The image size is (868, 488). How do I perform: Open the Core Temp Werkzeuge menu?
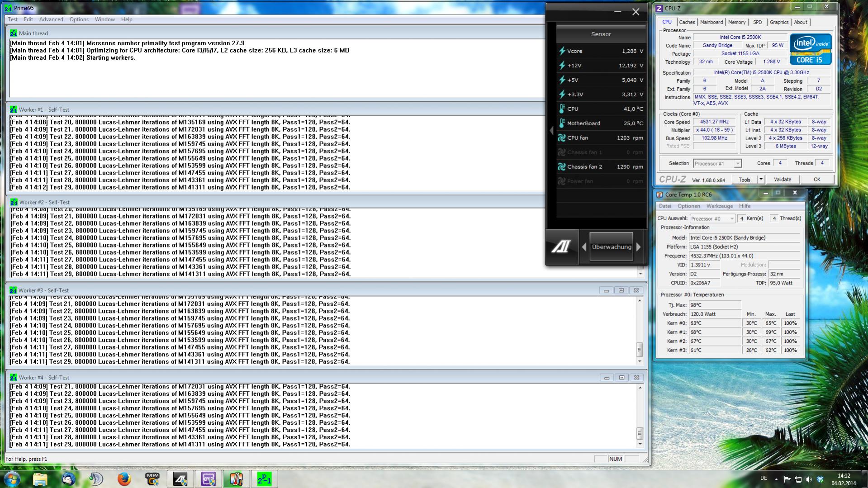(720, 206)
